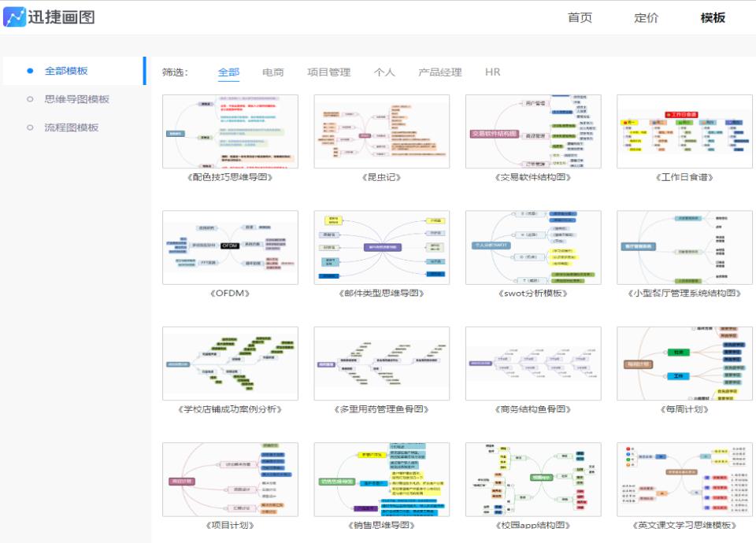Filter templates by 全部

228,72
